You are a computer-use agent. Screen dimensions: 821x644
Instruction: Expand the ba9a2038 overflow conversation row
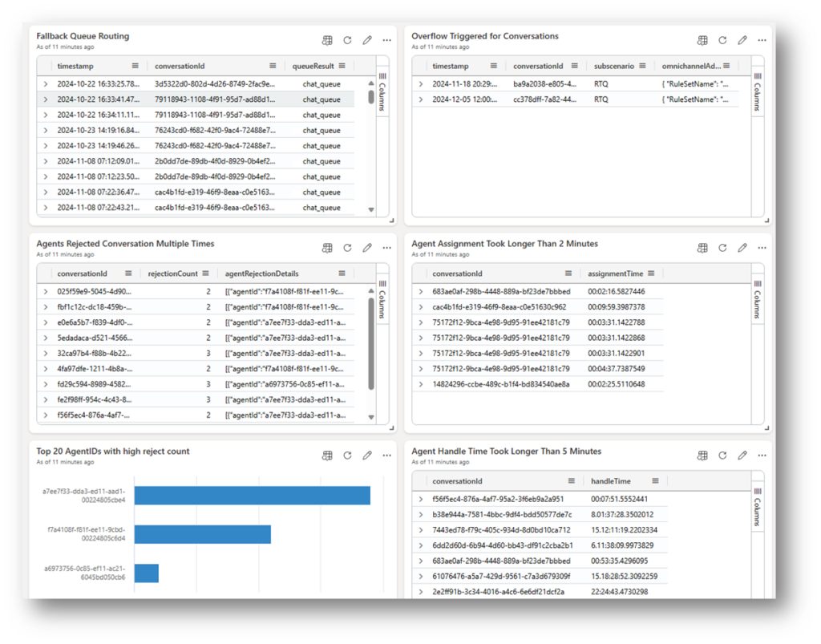point(420,84)
